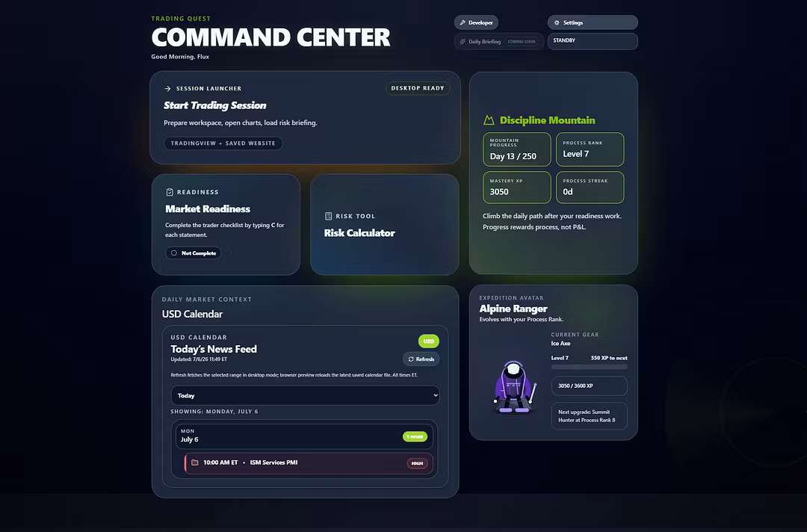Click the COMMAND CENTER title

(x=270, y=37)
